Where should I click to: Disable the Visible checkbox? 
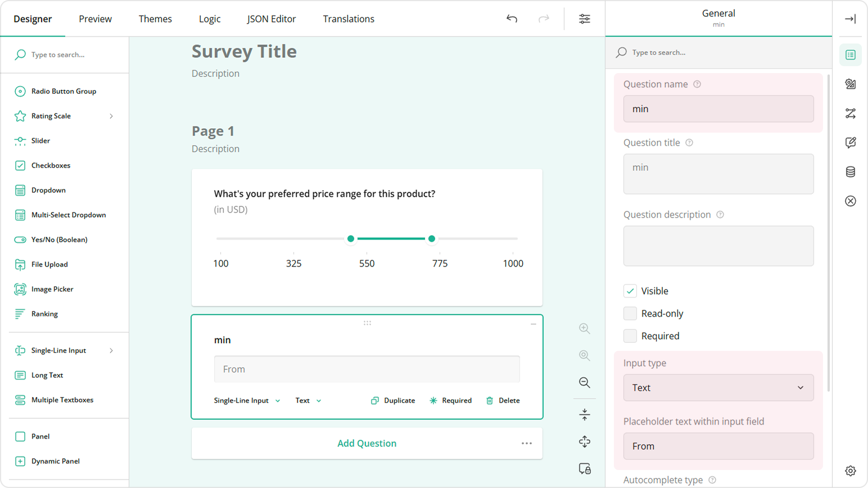[x=630, y=291]
